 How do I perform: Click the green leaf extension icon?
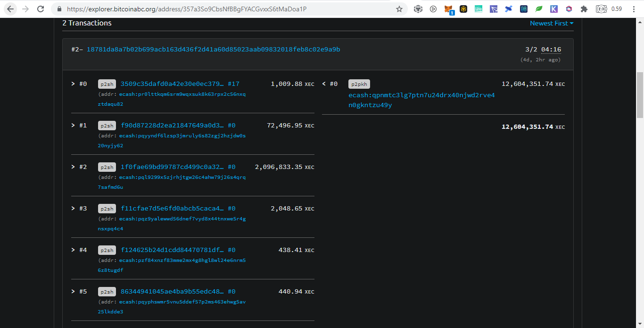539,9
